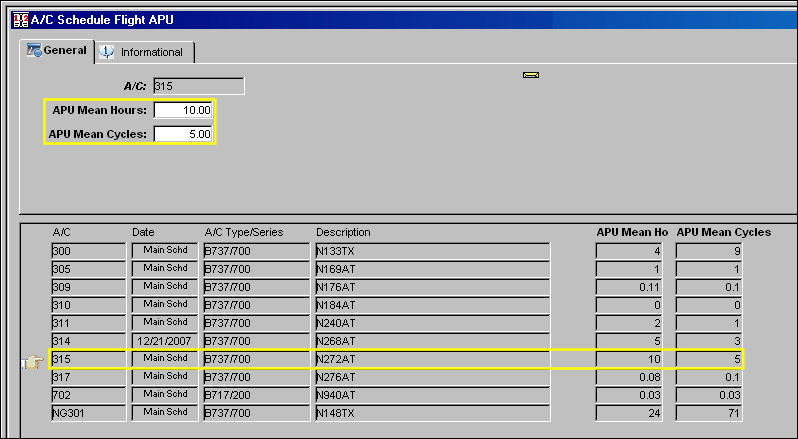Select A/C 315 cell in the list
Viewport: 798px width, 439px height.
tap(89, 359)
